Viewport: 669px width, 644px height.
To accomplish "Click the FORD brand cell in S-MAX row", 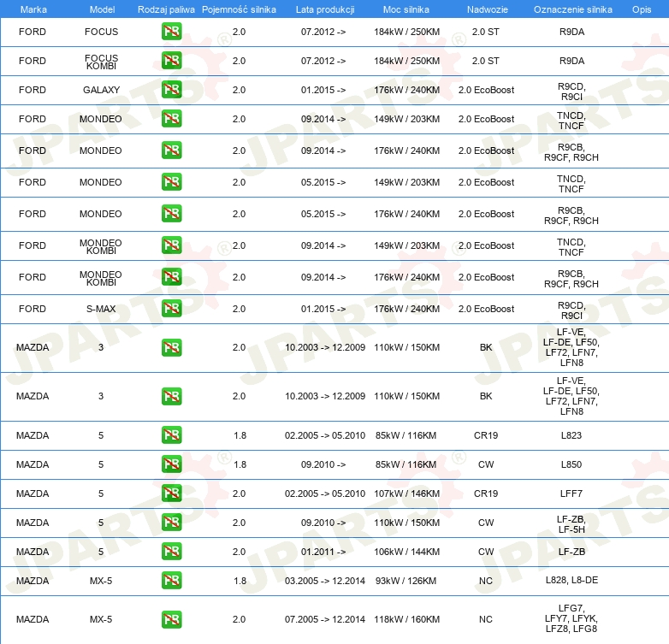I will point(33,309).
